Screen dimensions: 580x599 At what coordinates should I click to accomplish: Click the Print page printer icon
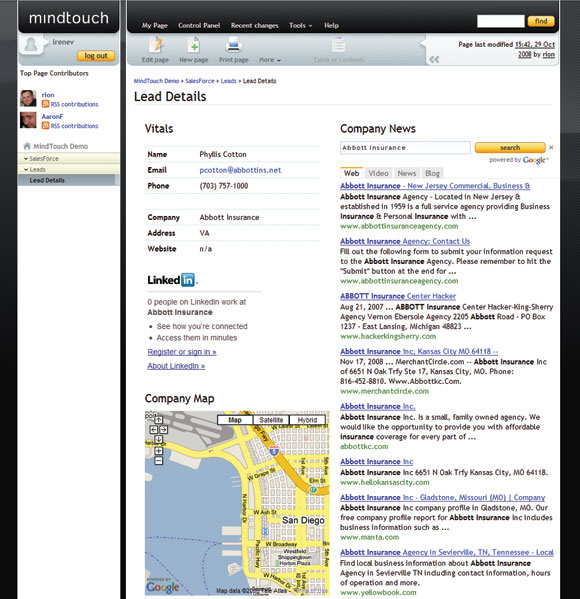[233, 45]
